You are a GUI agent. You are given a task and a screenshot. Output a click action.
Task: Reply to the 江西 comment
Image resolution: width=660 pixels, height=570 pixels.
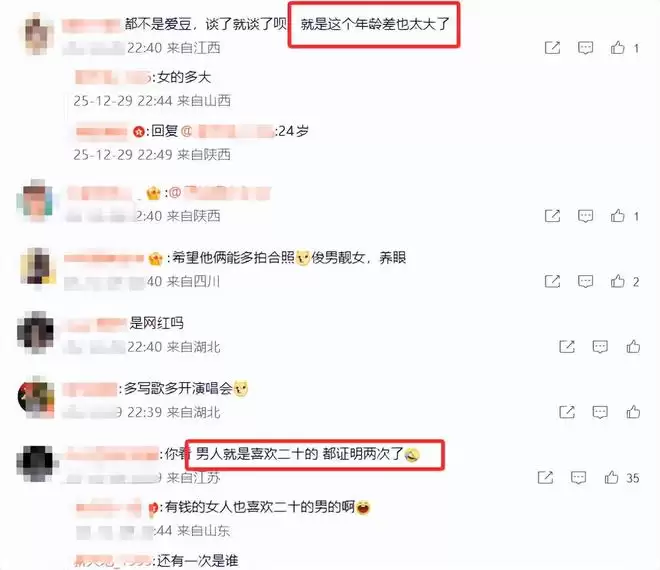[585, 48]
